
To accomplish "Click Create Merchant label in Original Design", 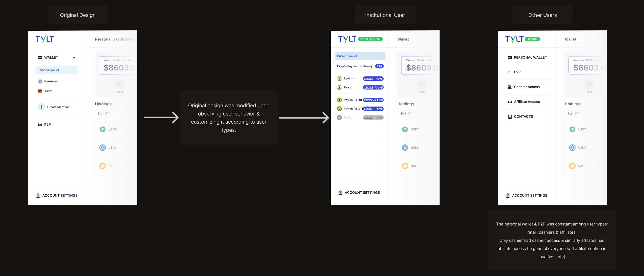I will 59,107.
